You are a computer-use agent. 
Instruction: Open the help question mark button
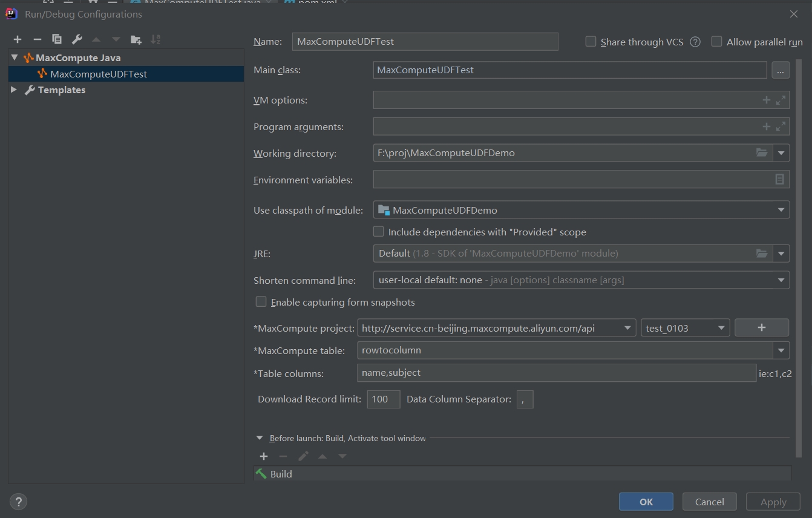pyautogui.click(x=19, y=502)
